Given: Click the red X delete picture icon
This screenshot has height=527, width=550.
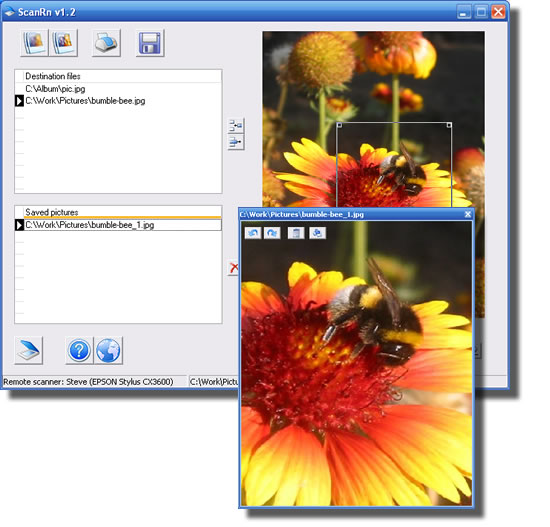Looking at the screenshot, I should click(234, 268).
